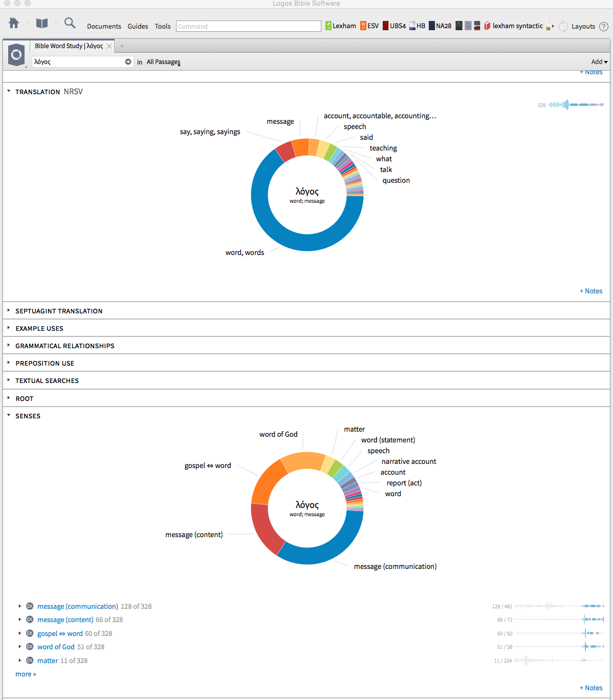Add a new tab with plus icon
Image resolution: width=613 pixels, height=700 pixels.
click(x=122, y=46)
